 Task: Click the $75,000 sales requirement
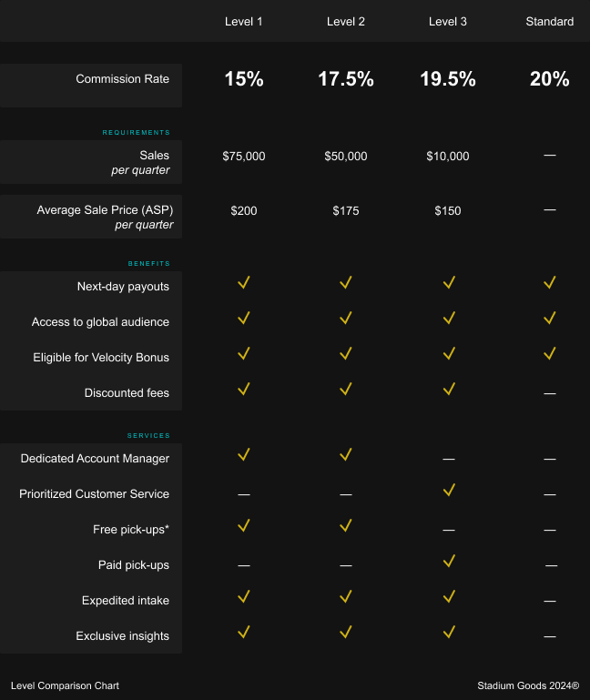244,157
